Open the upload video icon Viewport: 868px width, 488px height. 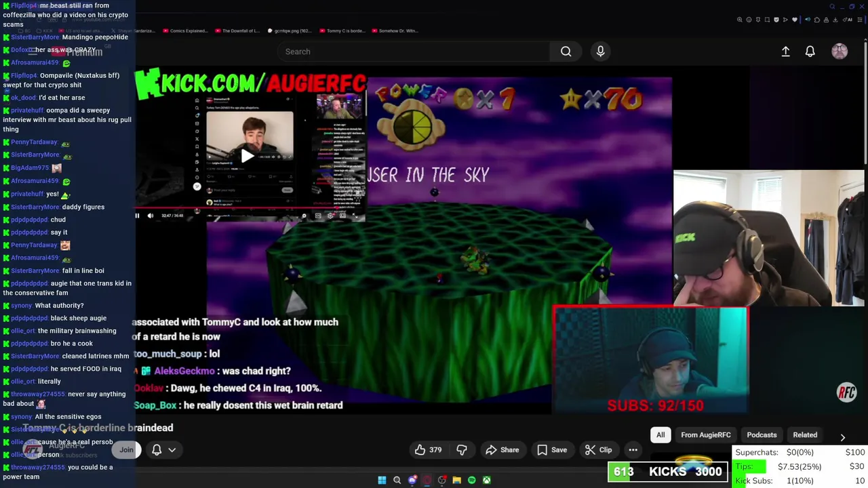(785, 52)
